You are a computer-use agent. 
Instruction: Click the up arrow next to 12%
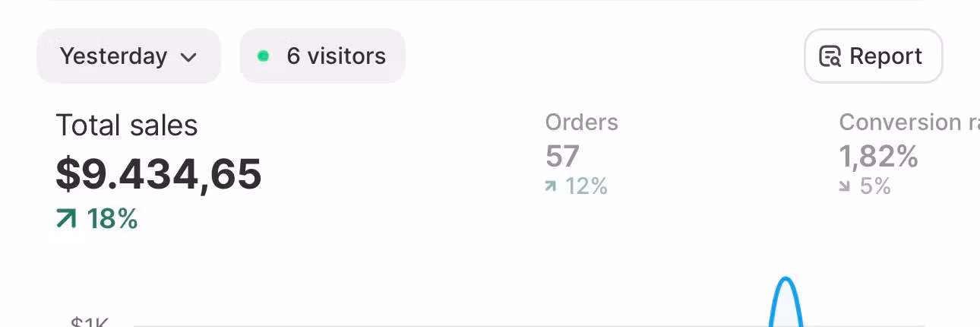tap(551, 186)
